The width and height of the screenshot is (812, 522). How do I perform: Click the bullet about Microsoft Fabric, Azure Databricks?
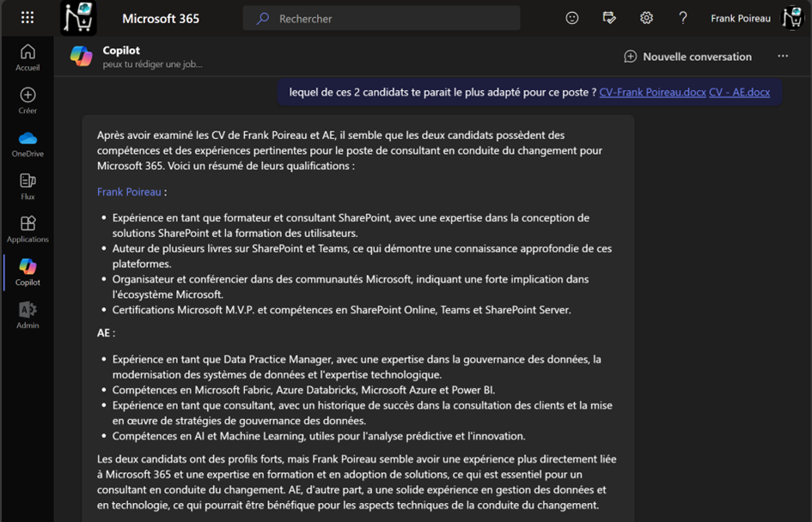coord(303,390)
